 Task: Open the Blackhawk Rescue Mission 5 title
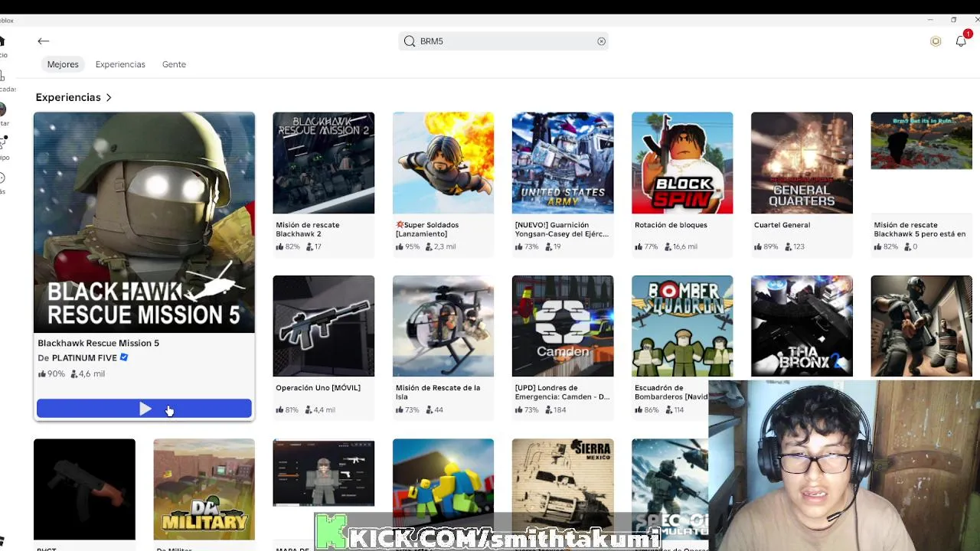tap(98, 343)
